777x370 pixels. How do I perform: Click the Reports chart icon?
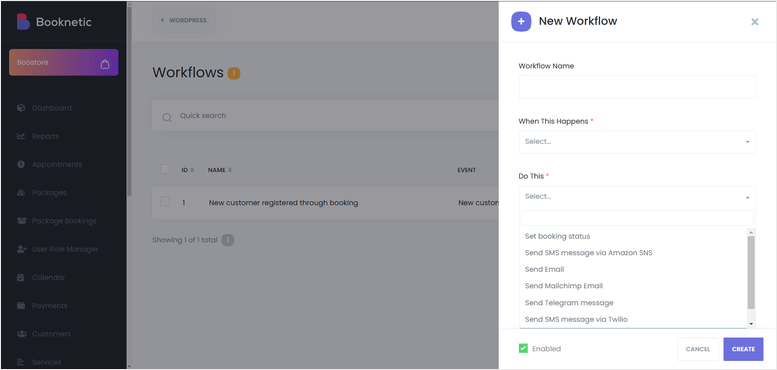[21, 136]
